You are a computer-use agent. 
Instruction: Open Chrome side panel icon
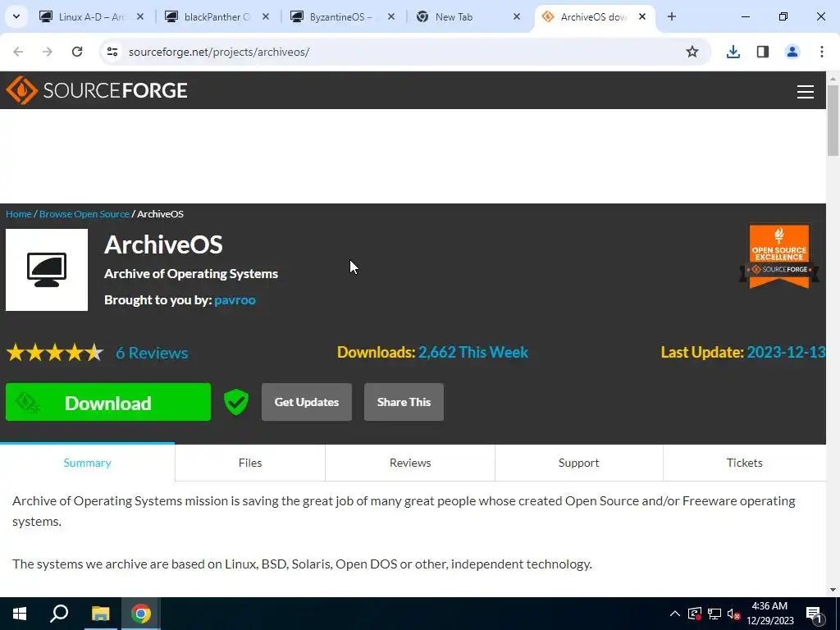[762, 52]
